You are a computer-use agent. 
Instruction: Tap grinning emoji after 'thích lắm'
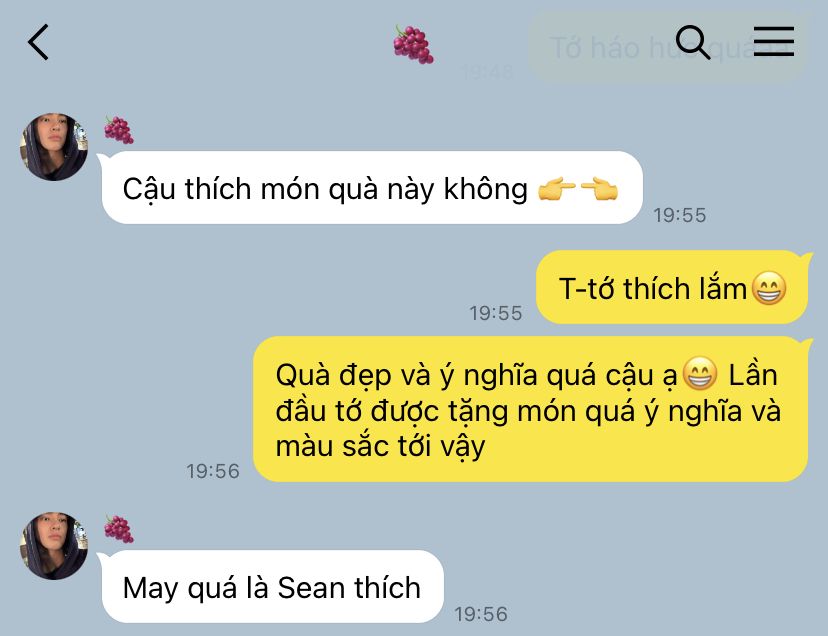coord(769,288)
